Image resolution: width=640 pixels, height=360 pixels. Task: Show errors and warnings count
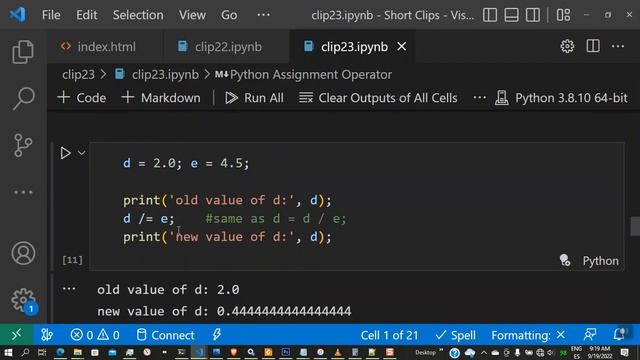pos(95,335)
